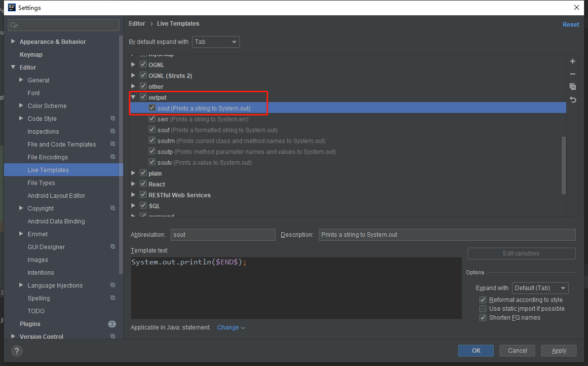Remove selected template with minus icon
The width and height of the screenshot is (588, 366).
click(572, 74)
